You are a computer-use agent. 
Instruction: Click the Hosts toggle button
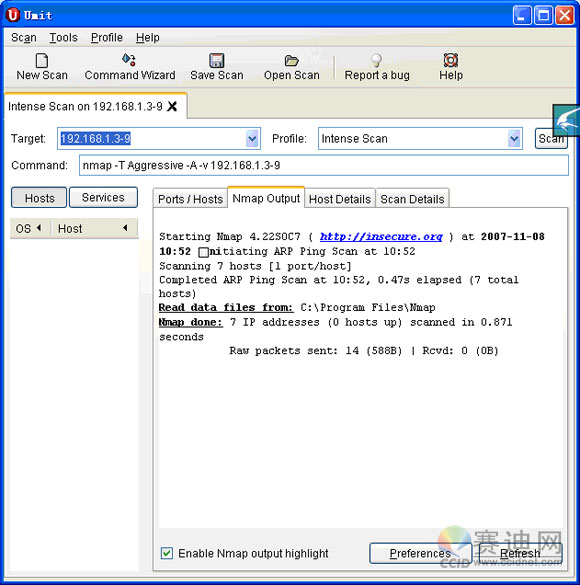[39, 198]
